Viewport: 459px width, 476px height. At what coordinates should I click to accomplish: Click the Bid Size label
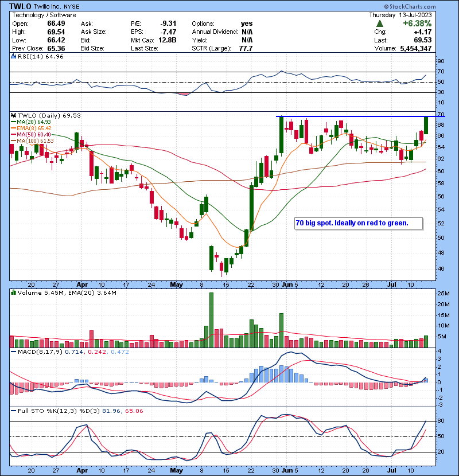[92, 48]
